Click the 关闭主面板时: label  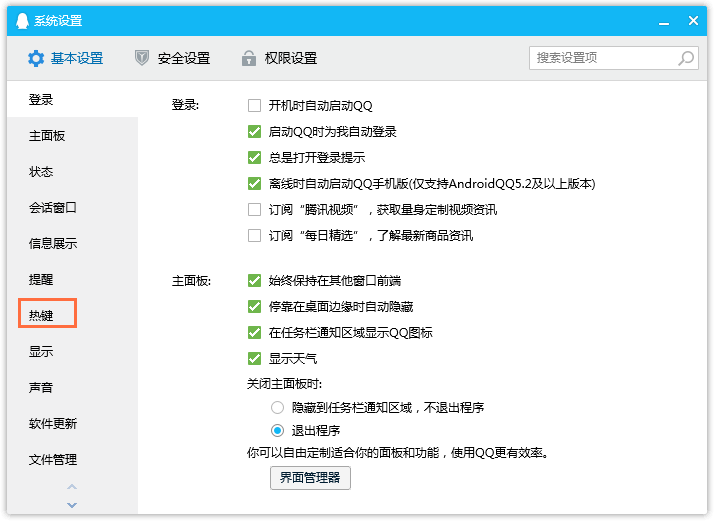[284, 384]
